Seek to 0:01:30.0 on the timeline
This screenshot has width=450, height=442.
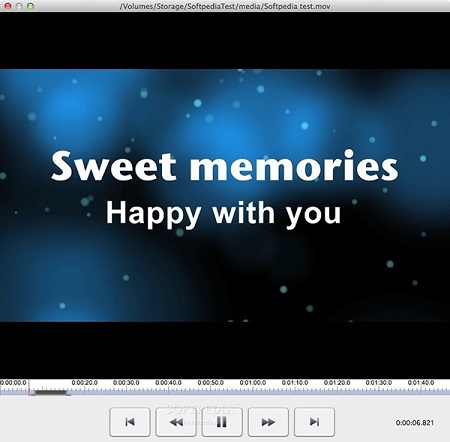(x=379, y=383)
